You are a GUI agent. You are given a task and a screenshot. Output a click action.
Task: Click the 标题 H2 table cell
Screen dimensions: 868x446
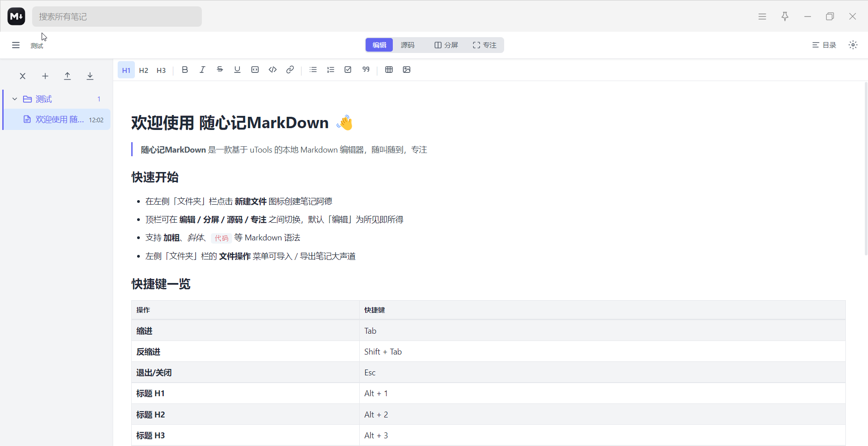pyautogui.click(x=245, y=414)
